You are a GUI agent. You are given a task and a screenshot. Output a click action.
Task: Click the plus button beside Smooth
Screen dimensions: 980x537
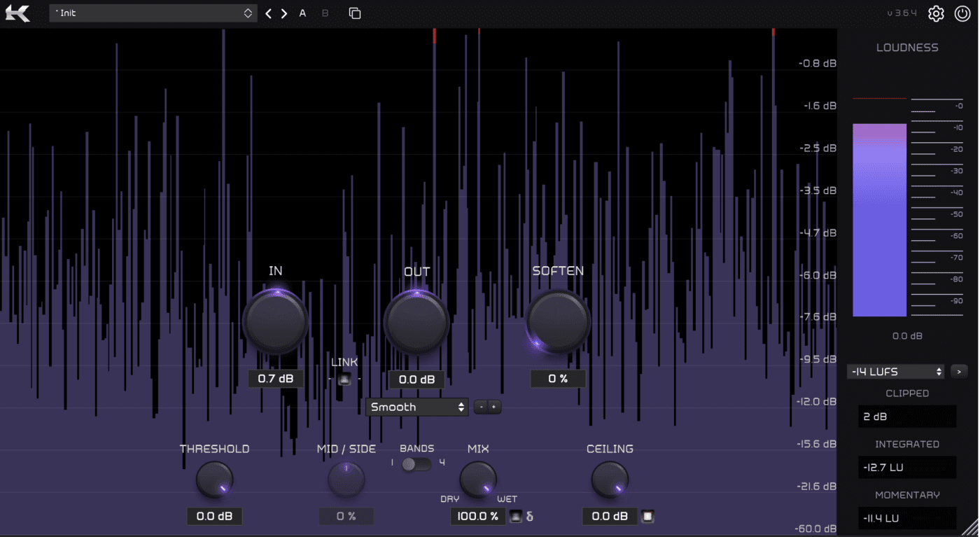[x=495, y=407]
